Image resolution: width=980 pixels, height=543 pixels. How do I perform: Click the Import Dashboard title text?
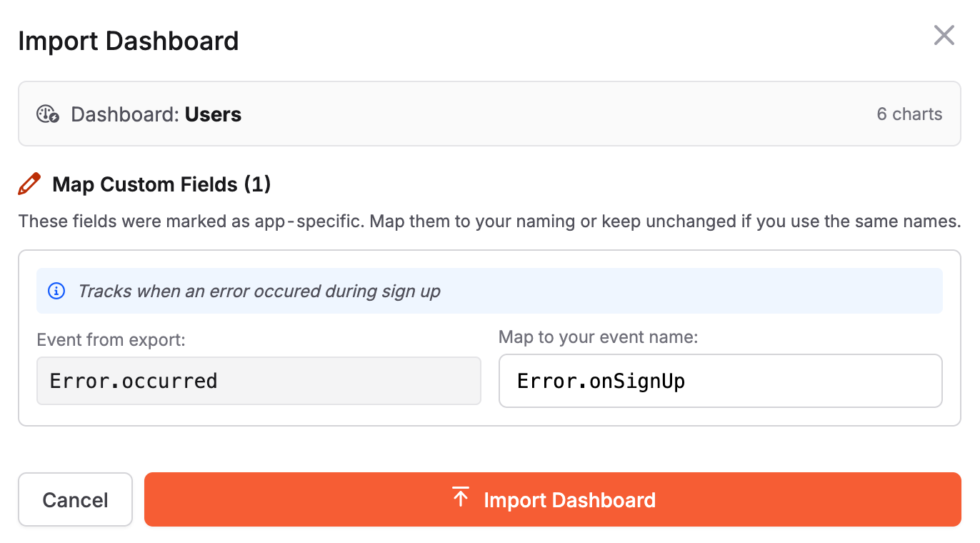pyautogui.click(x=128, y=41)
